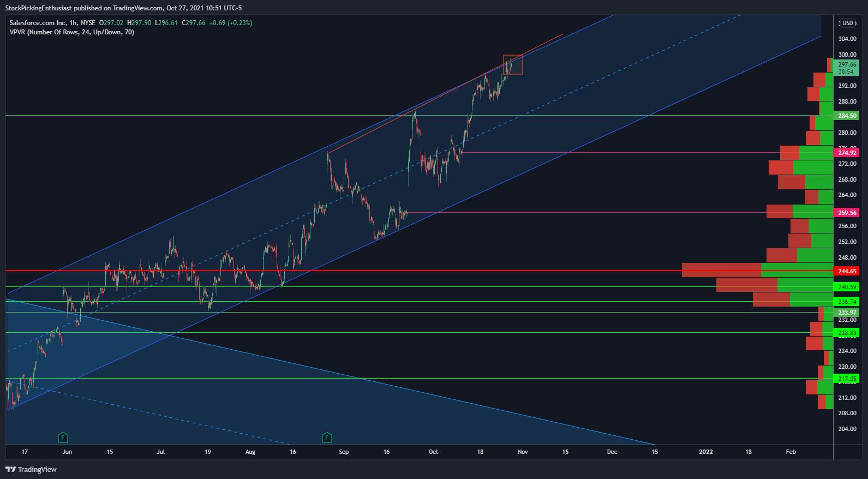
Task: Click the 256.00 price axis tick
Action: coord(847,226)
